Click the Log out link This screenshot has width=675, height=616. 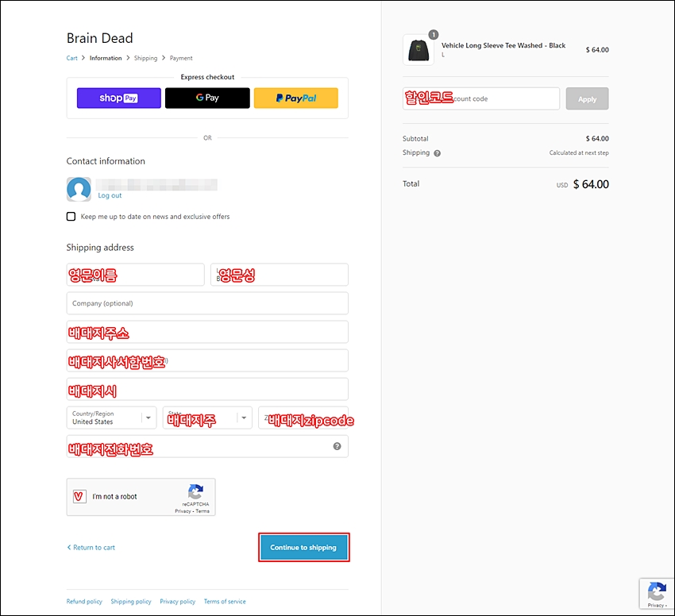[x=110, y=195]
